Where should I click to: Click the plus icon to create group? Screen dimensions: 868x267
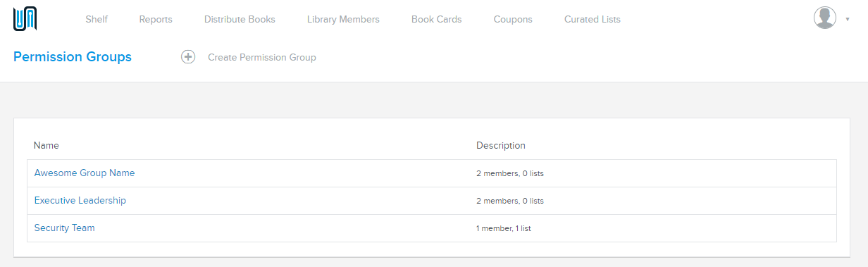188,57
